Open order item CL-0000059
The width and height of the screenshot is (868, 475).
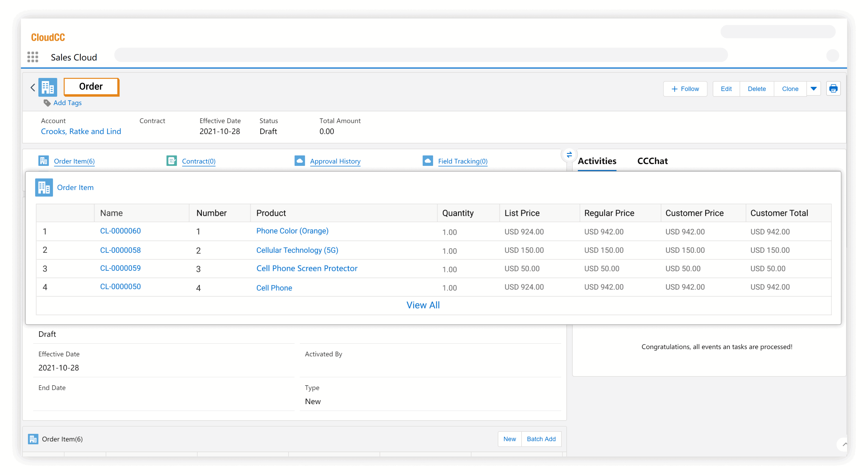(x=120, y=268)
